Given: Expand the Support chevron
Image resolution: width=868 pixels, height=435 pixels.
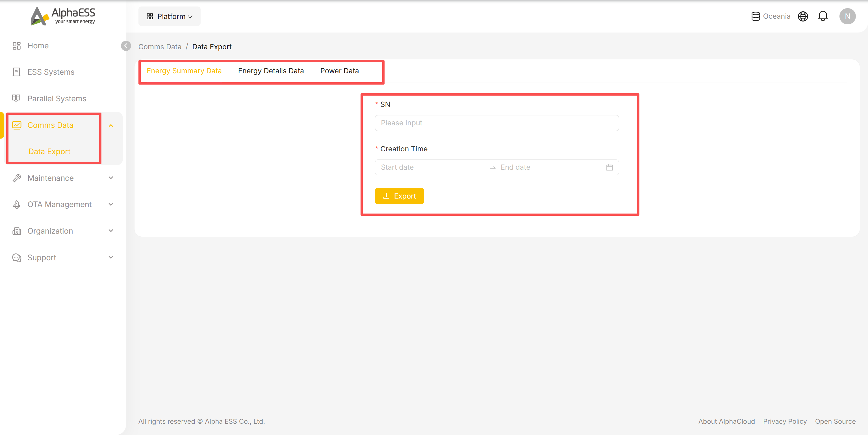Looking at the screenshot, I should [x=111, y=257].
